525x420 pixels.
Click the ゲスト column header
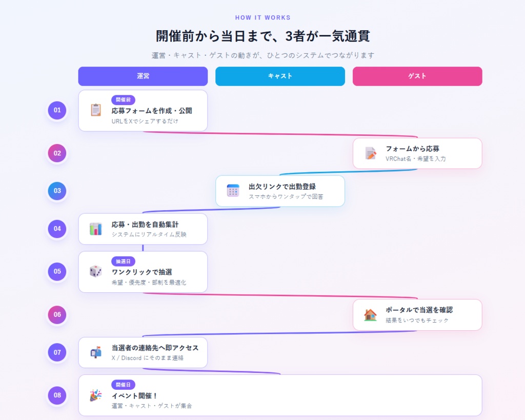(417, 76)
